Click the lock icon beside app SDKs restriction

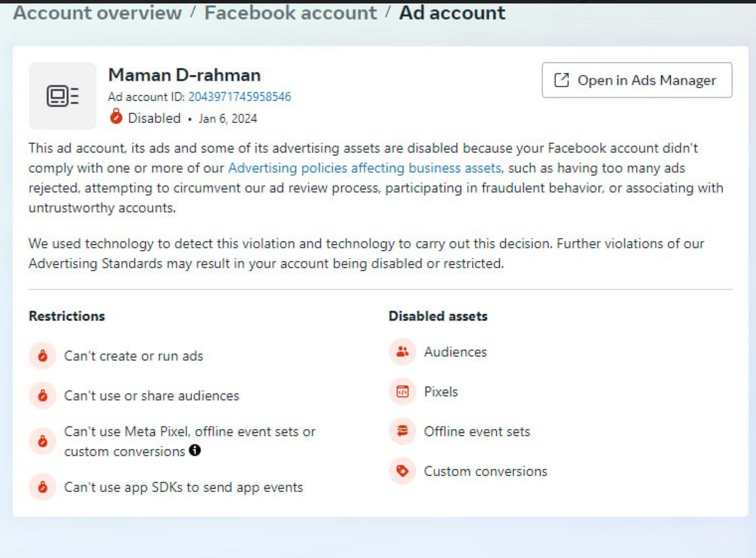(x=43, y=487)
